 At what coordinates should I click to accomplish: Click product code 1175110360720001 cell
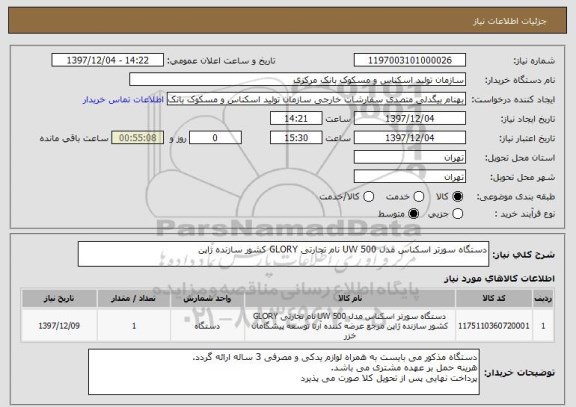[x=494, y=326]
